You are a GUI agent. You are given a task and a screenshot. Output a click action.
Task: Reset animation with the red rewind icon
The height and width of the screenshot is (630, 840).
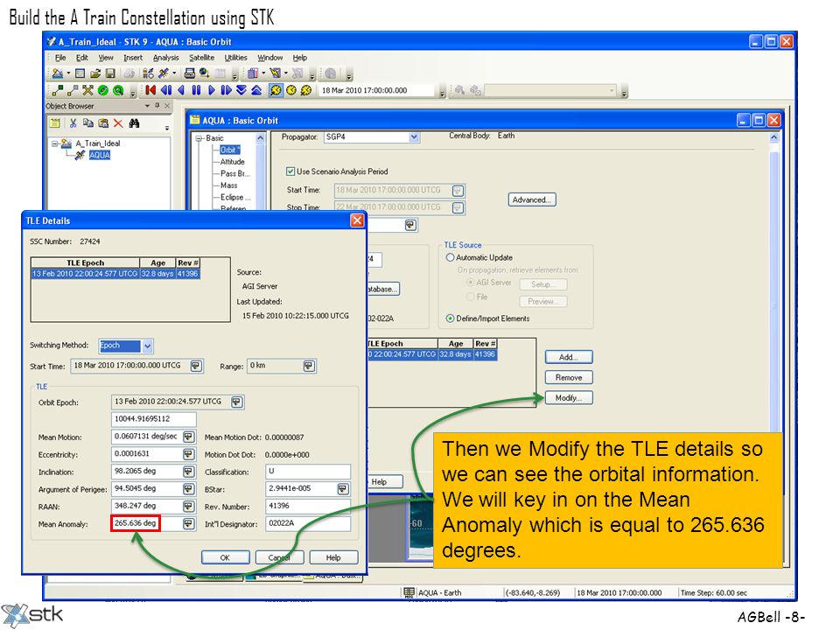point(150,90)
